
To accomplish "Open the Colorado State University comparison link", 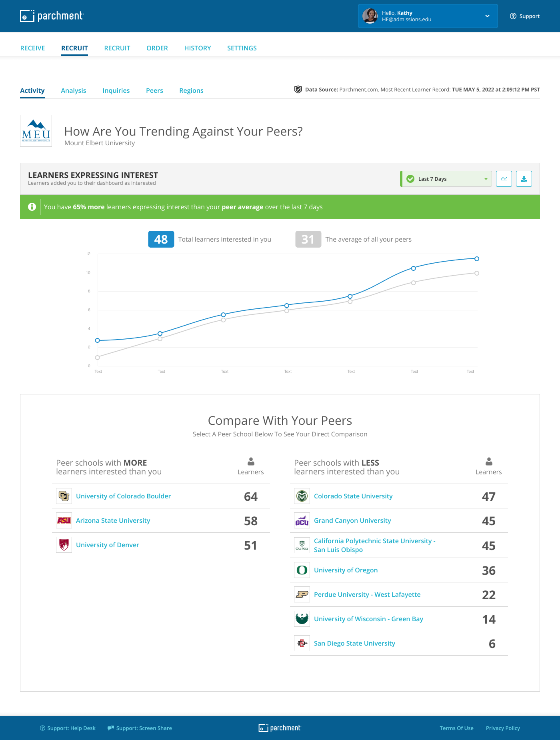I will tap(353, 496).
